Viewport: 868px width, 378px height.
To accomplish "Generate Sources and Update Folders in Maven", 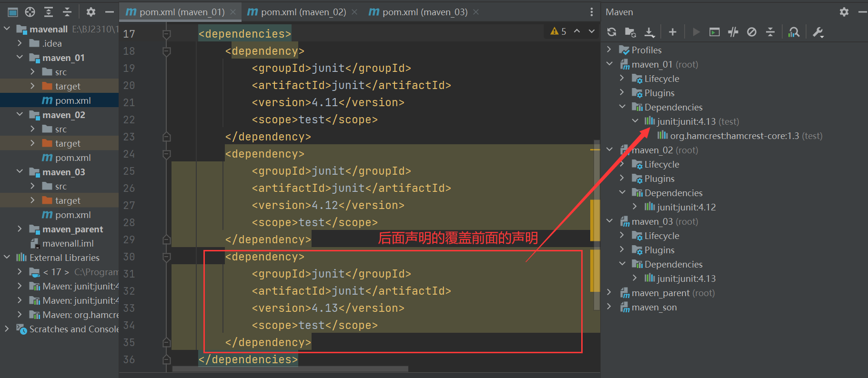I will 630,32.
